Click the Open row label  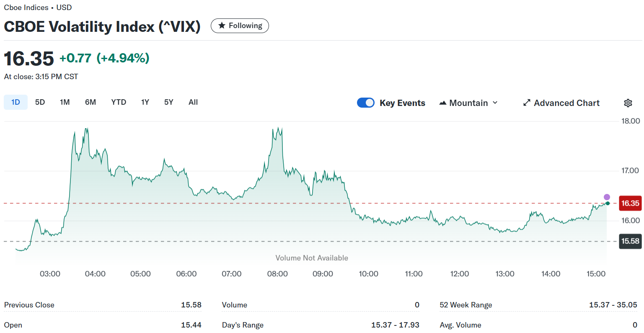pyautogui.click(x=13, y=325)
